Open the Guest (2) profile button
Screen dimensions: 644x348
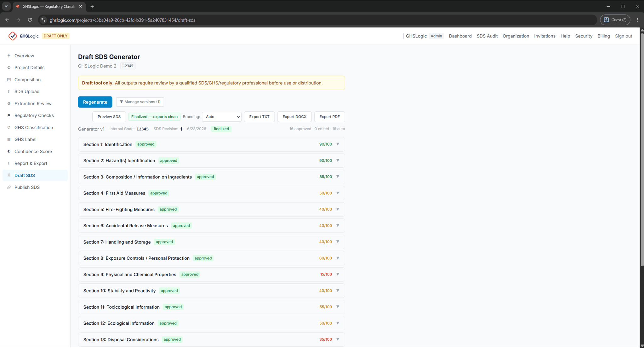point(615,20)
